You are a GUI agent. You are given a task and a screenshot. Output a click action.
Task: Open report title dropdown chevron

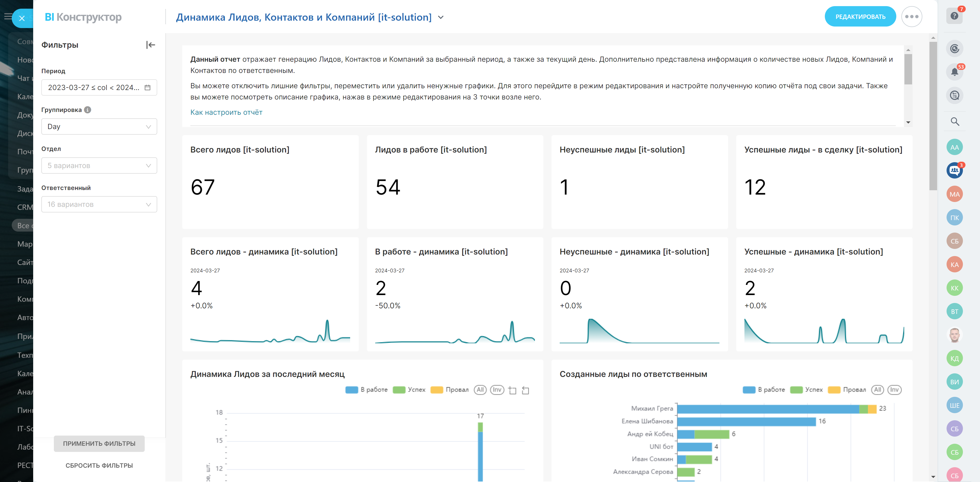click(441, 18)
